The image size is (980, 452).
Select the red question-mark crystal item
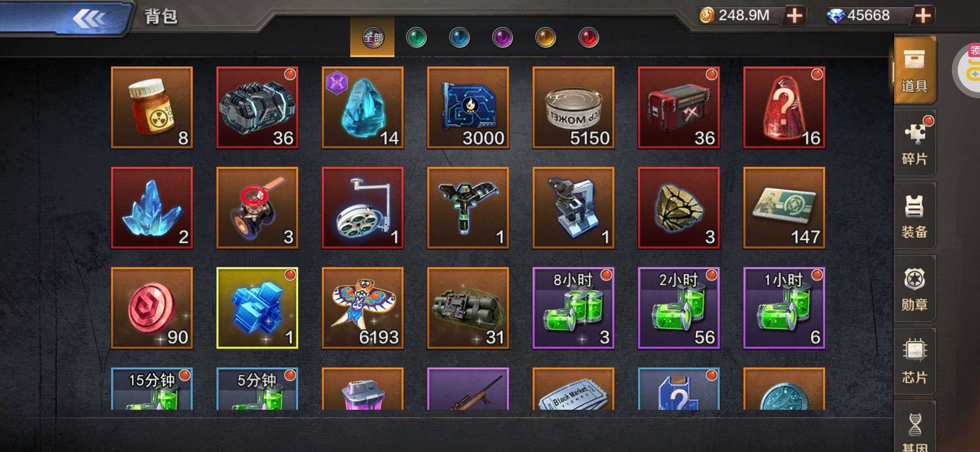(x=784, y=108)
